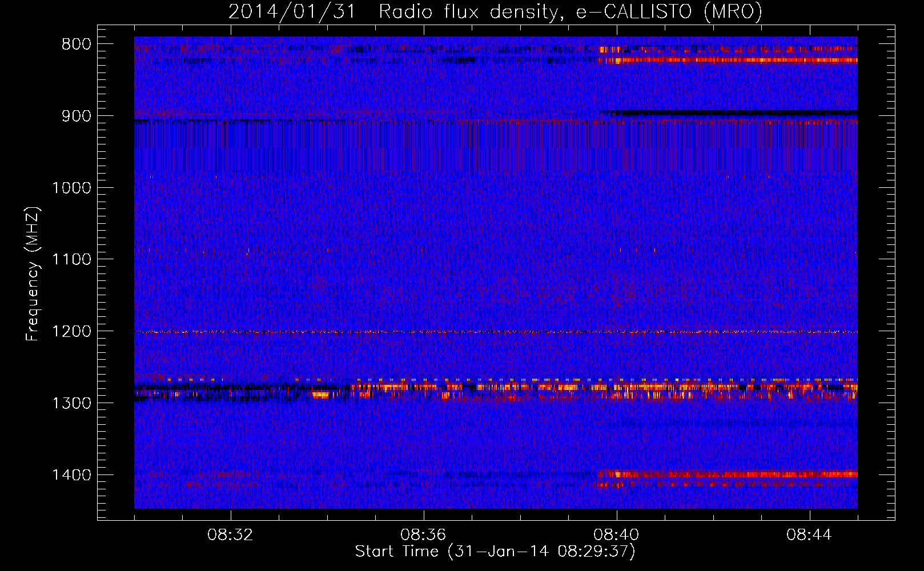Image resolution: width=924 pixels, height=571 pixels.
Task: Click the '08:36' time axis label
Action: tap(423, 535)
